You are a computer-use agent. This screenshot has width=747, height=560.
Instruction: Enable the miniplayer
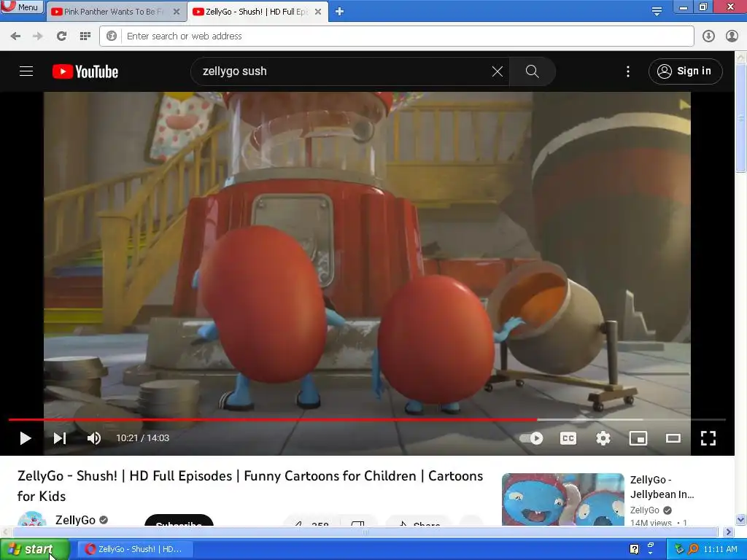pos(638,438)
